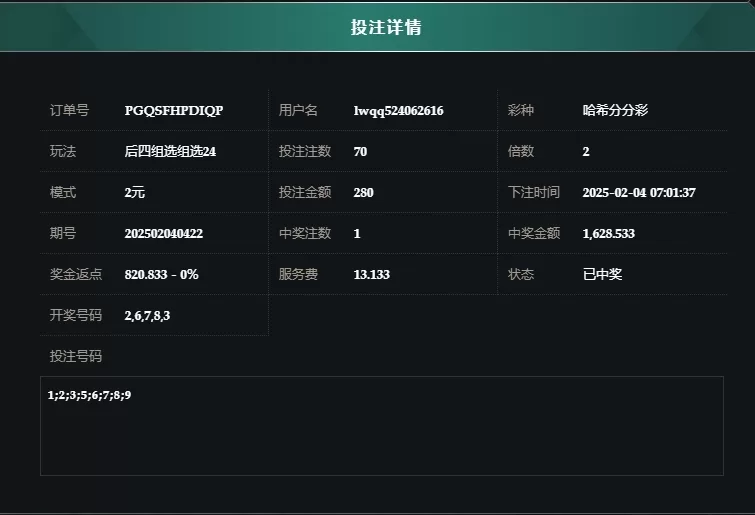Click the 投注号码 label

[x=76, y=356]
